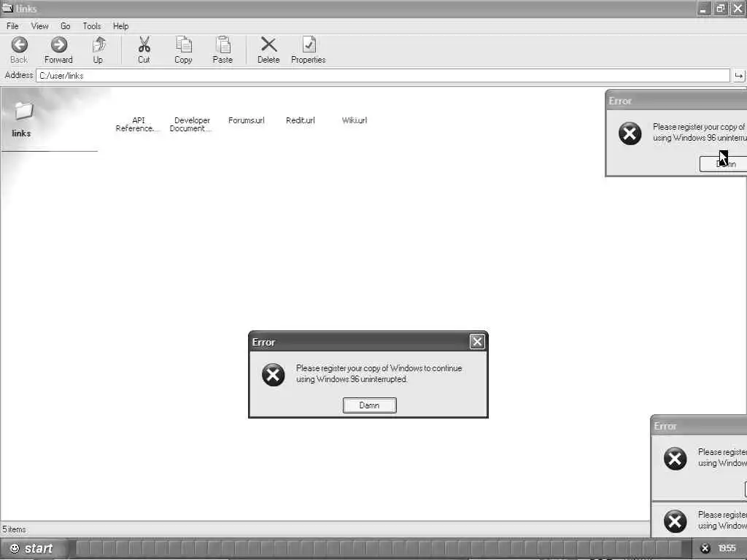Copy the selected item
The width and height of the screenshot is (747, 560).
(x=183, y=44)
